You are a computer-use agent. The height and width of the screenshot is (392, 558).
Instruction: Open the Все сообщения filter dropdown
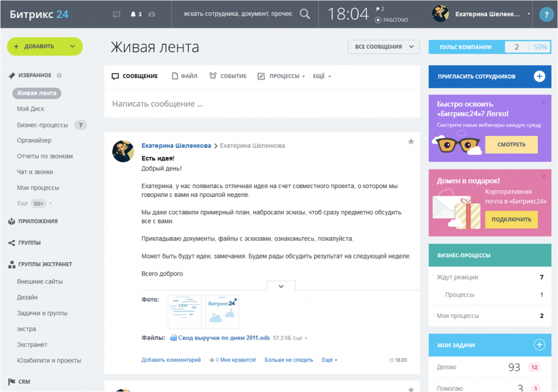tap(384, 47)
